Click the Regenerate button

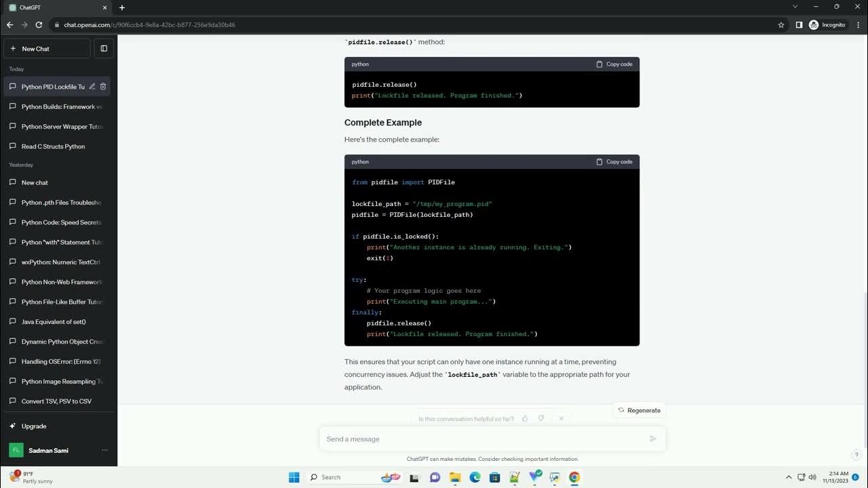[639, 410]
